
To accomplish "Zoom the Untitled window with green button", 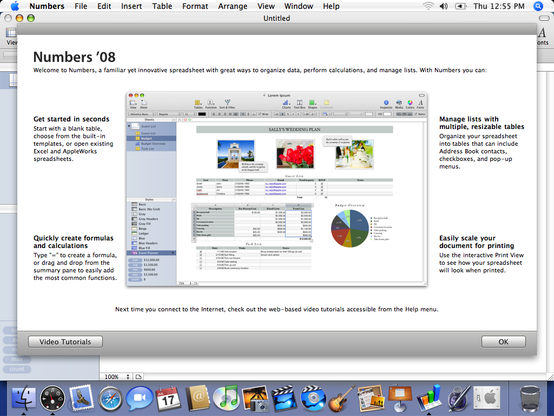I will click(x=31, y=18).
